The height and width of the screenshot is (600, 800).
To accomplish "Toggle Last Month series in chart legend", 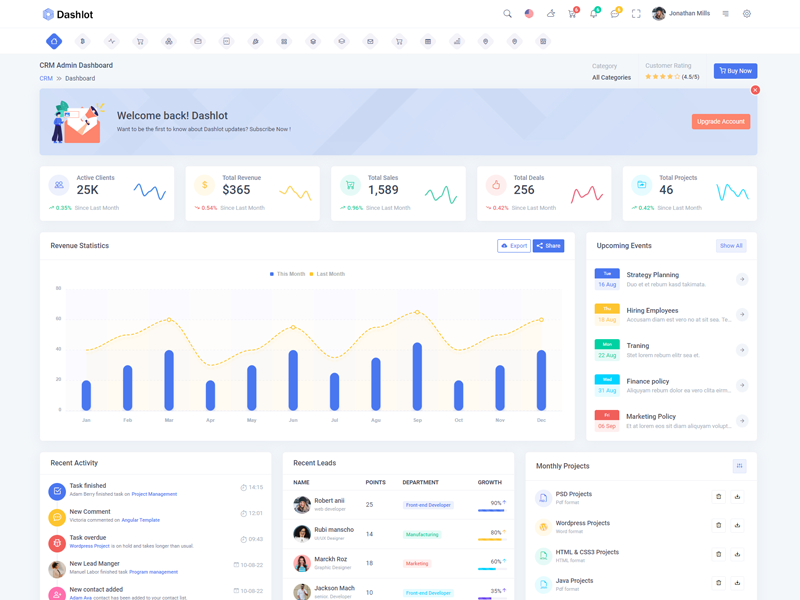I will [x=327, y=274].
